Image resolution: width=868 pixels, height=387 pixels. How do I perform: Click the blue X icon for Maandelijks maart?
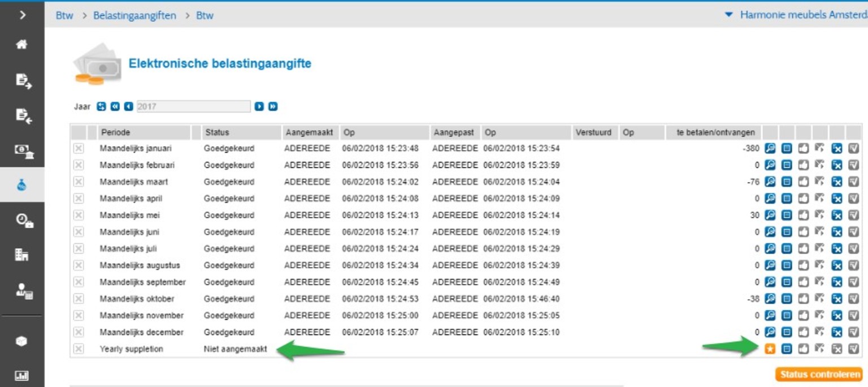pos(837,182)
